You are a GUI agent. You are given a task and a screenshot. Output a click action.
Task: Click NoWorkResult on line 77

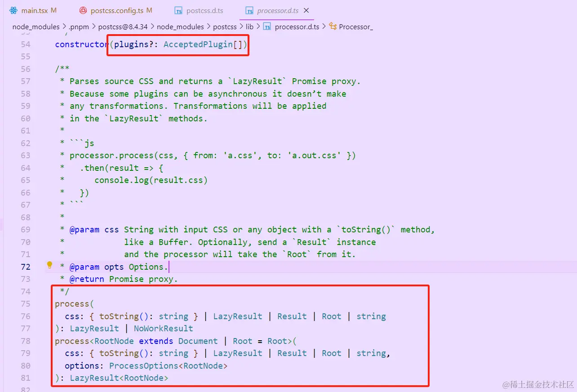(x=164, y=329)
